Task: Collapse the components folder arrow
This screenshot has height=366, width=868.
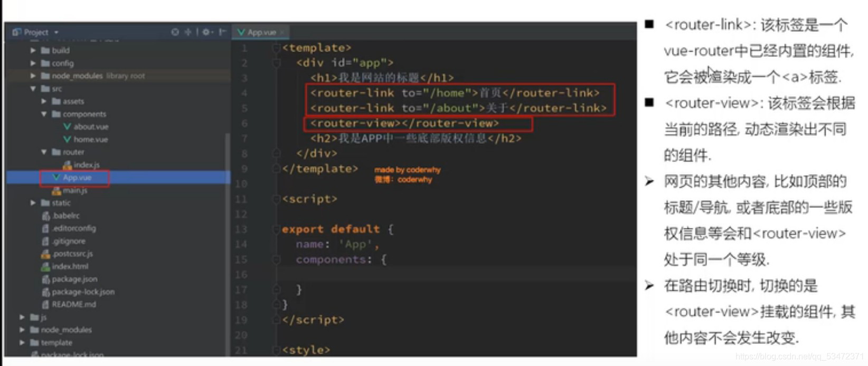Action: coord(44,114)
